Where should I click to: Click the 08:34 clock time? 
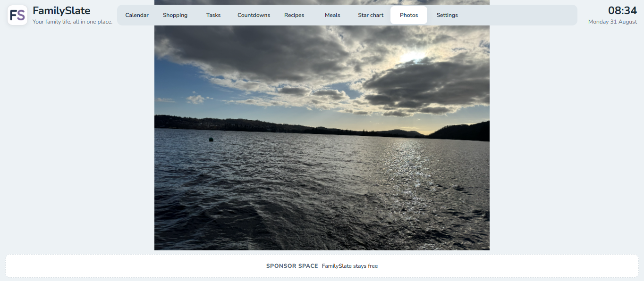tap(622, 10)
